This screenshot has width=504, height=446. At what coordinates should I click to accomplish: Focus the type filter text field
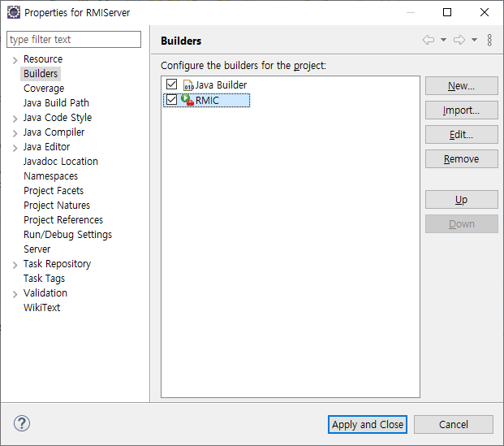click(x=74, y=40)
